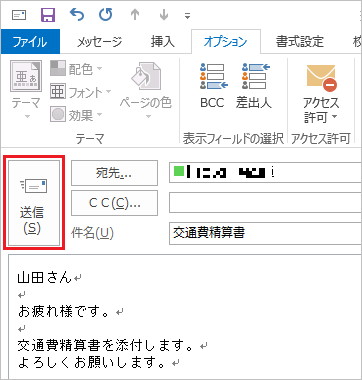
Task: Go to next item down arrow
Action: point(164,15)
